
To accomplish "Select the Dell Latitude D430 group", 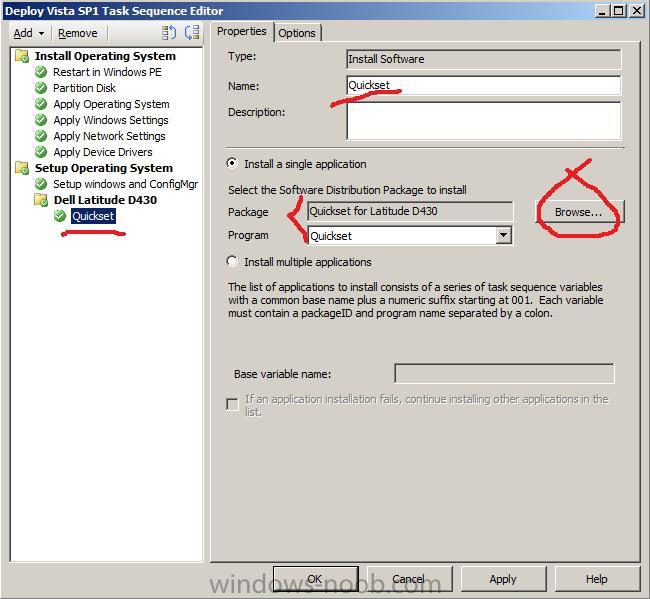I will pyautogui.click(x=105, y=200).
